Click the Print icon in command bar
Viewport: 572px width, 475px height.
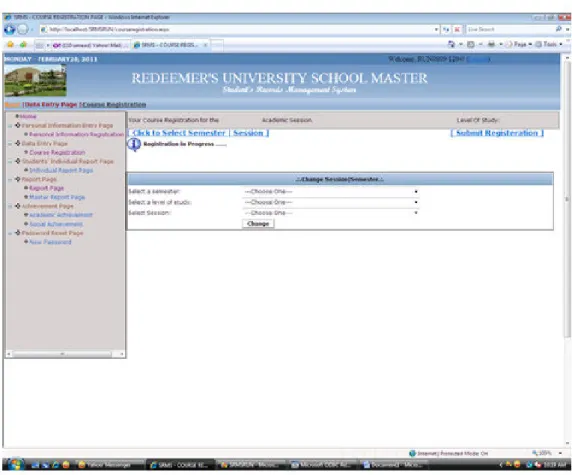click(491, 44)
